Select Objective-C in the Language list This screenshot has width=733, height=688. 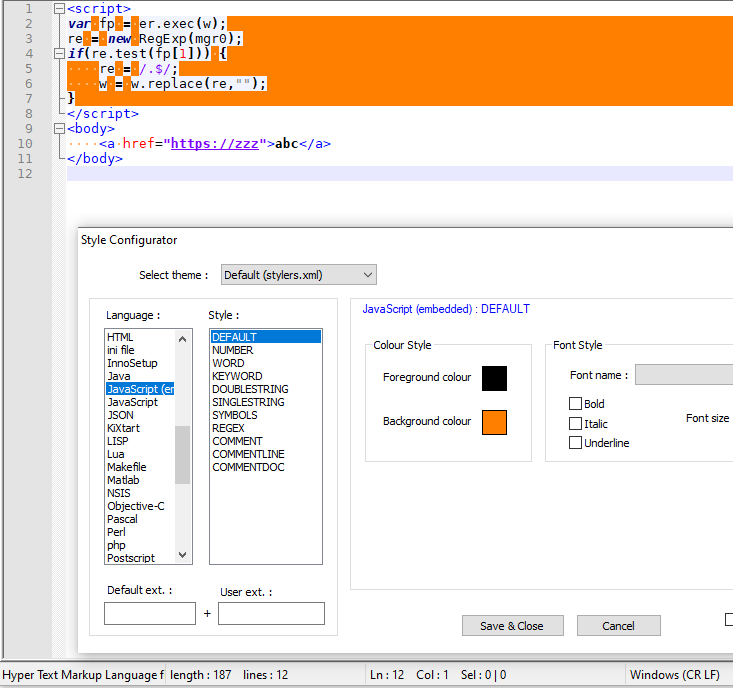point(140,506)
